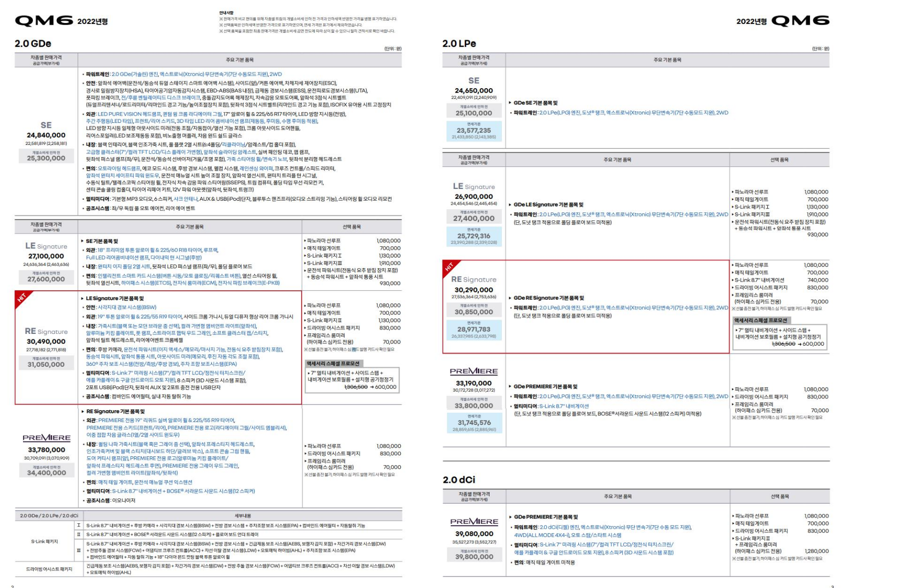Click the price '34,400,000' under GDe PREMIERE

[x=47, y=473]
